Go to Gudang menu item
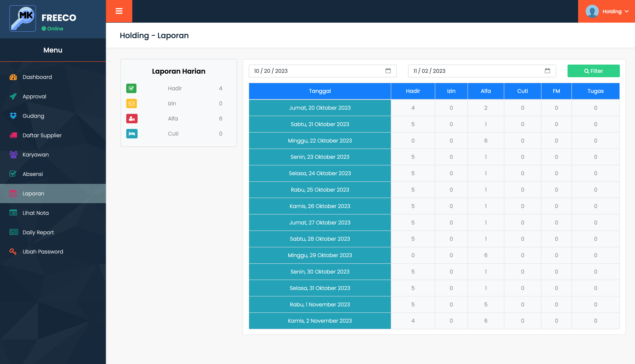Viewport: 635px width, 364px height. (x=53, y=116)
